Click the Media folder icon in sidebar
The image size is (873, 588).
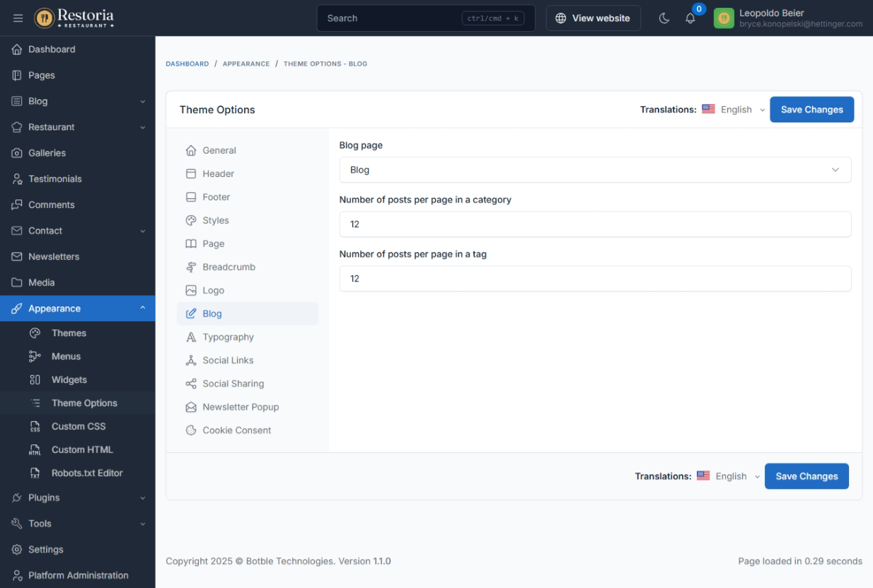(17, 282)
